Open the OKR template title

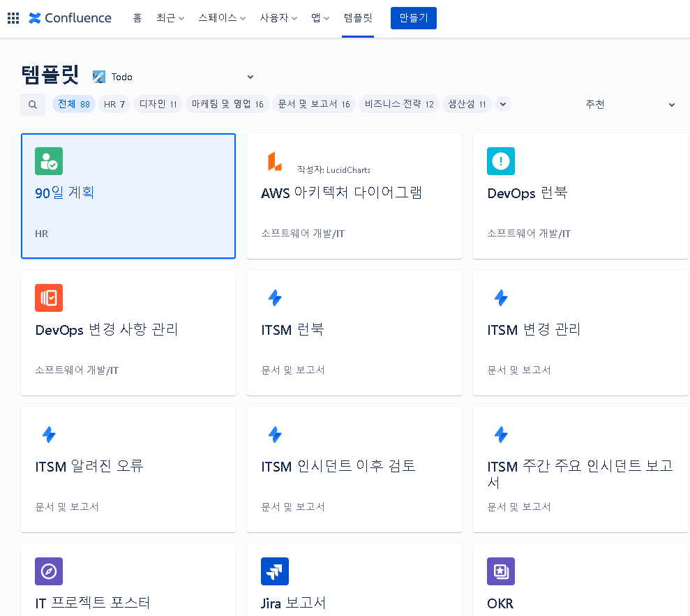pos(500,603)
